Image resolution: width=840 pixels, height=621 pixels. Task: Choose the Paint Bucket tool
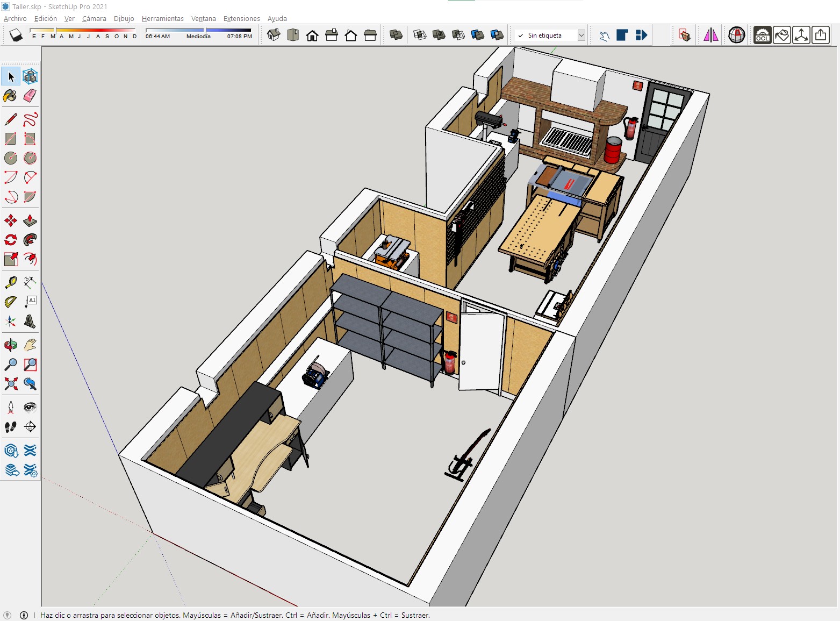pos(11,96)
